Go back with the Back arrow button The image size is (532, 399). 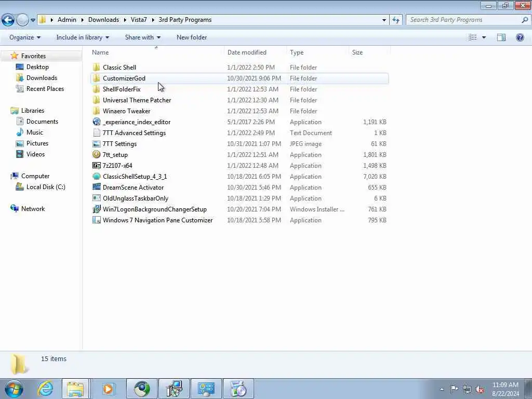(x=8, y=20)
